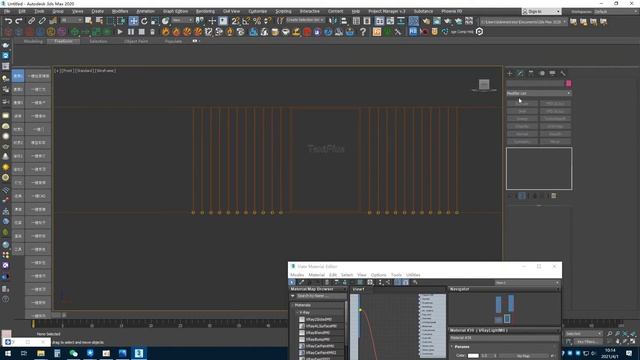
Task: Open Create Selection Set dropdown
Action: pos(305,20)
